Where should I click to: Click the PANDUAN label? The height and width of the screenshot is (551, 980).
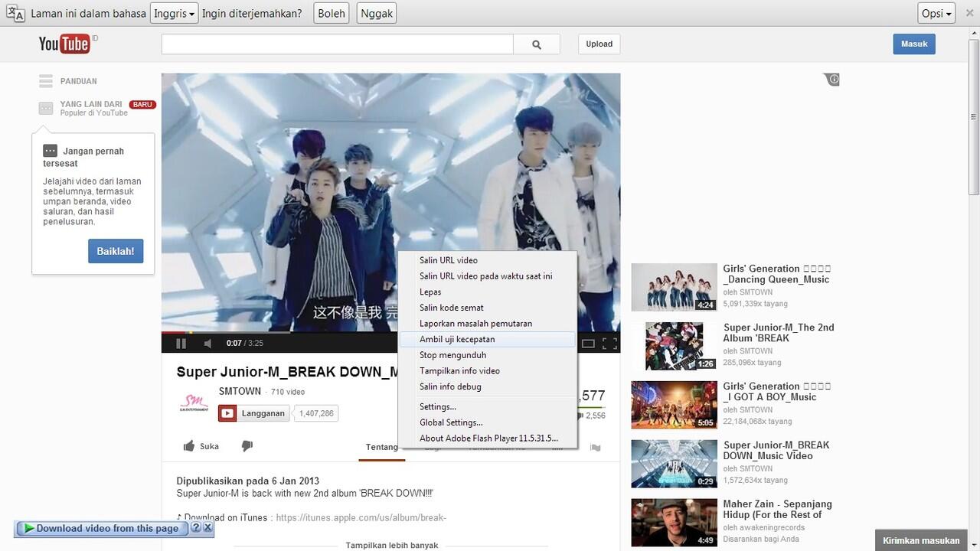[79, 81]
